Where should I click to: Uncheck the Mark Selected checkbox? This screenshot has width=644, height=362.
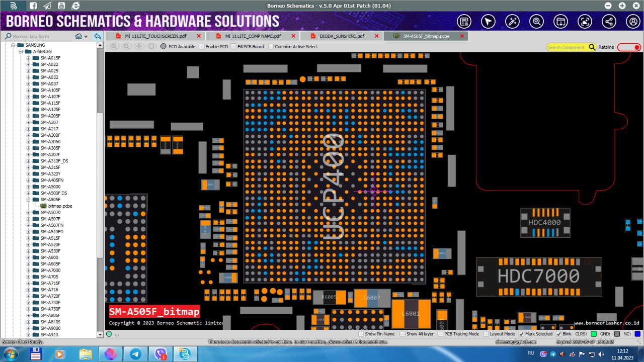pos(521,334)
